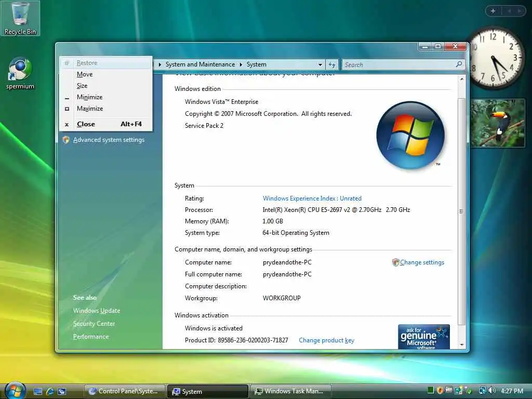Select Restore in the window menu
The height and width of the screenshot is (399, 532).
pos(106,63)
